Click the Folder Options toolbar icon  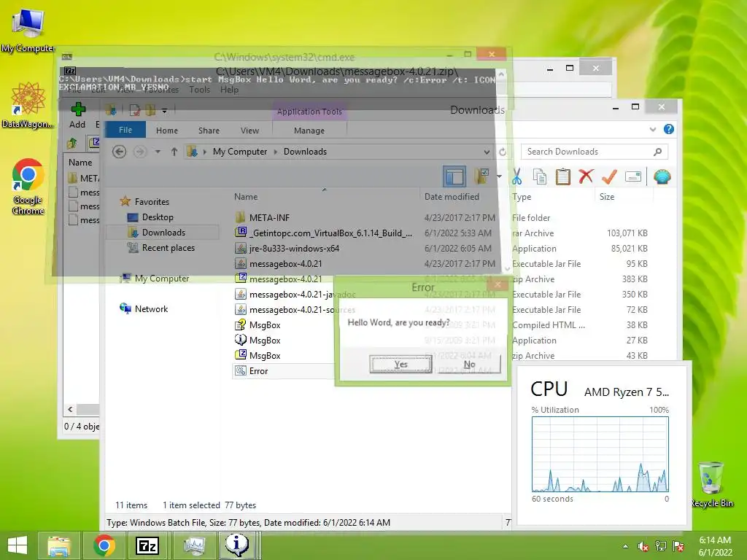pos(482,176)
